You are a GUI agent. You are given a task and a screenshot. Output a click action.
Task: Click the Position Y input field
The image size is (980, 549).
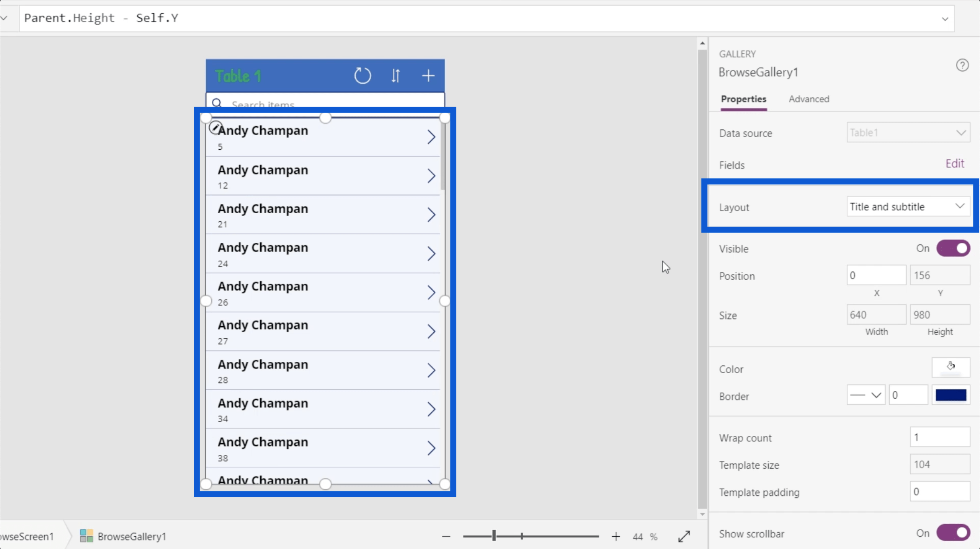[940, 275]
